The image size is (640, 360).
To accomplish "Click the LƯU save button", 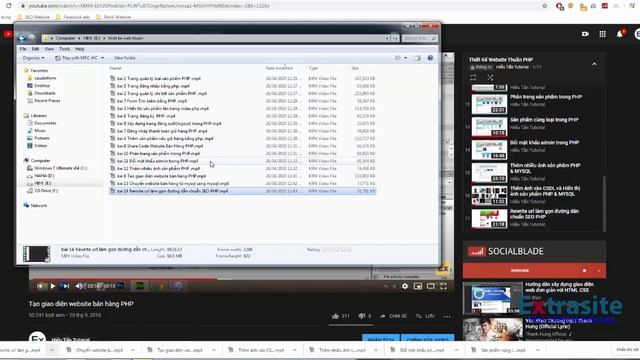I will point(425,316).
